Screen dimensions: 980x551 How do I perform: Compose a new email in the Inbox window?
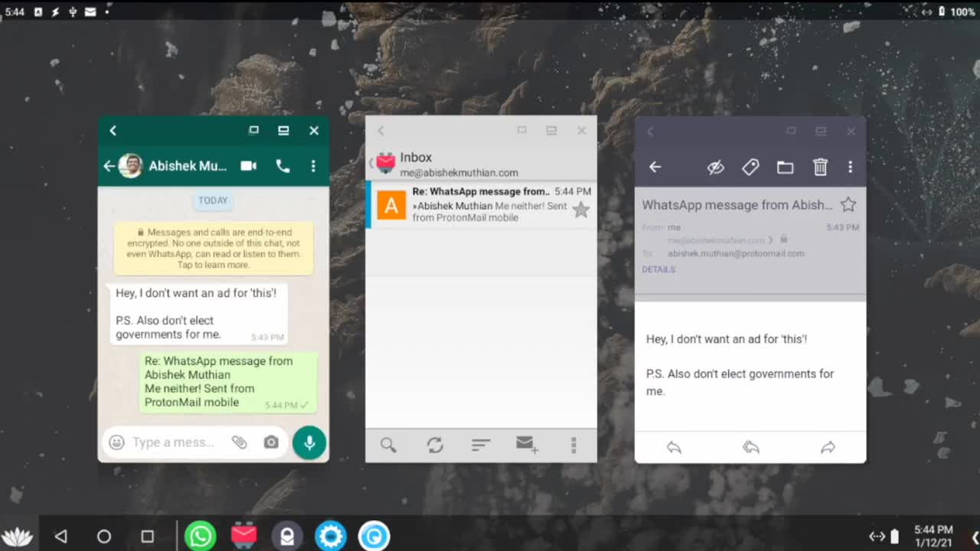click(x=527, y=445)
